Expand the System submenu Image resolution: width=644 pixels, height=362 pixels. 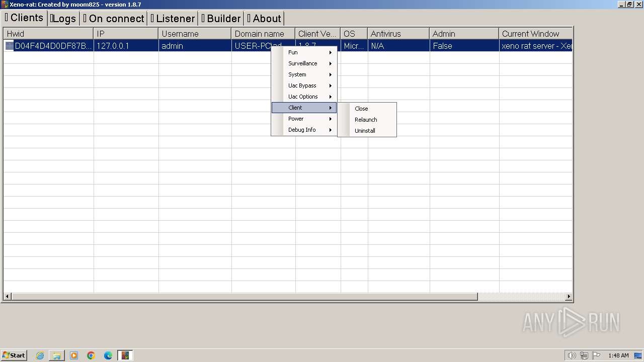point(304,74)
